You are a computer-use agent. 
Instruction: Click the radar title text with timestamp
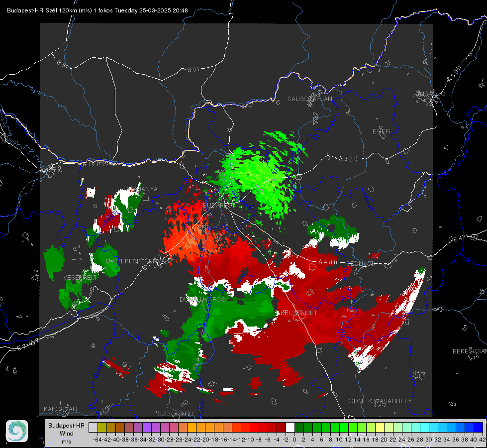click(x=97, y=10)
